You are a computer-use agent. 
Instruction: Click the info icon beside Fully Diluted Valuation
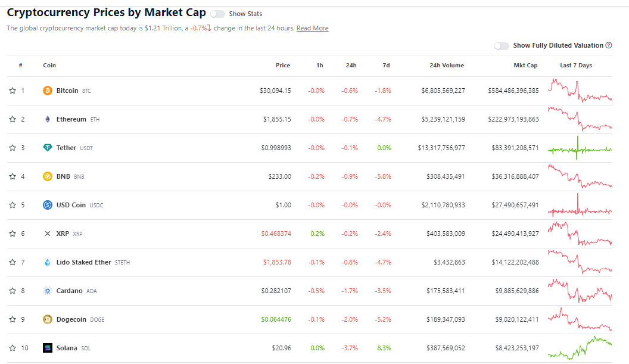pyautogui.click(x=609, y=45)
